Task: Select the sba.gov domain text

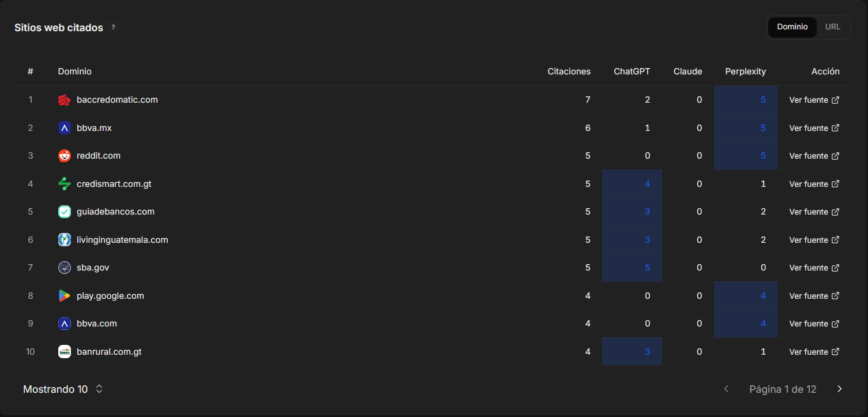Action: (x=93, y=268)
